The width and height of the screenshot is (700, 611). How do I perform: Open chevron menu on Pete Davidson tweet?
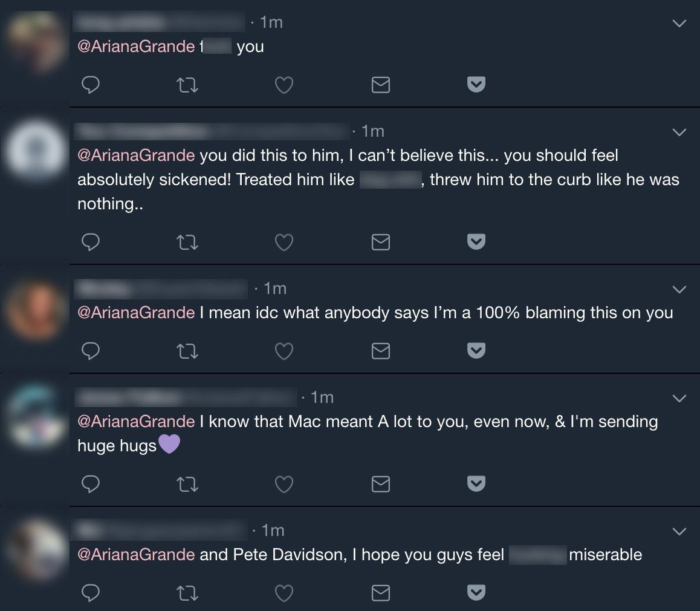point(679,531)
